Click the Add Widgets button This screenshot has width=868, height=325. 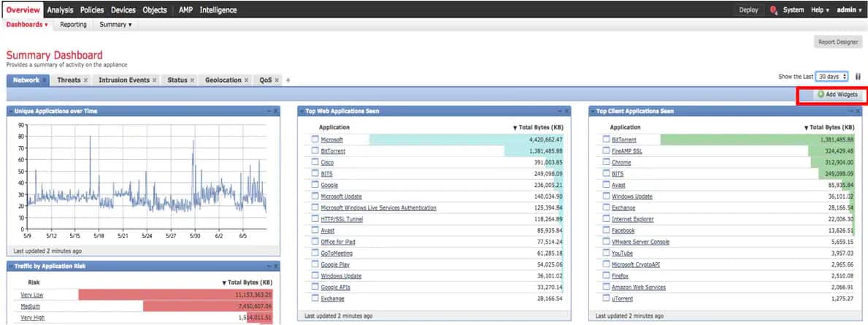click(837, 95)
